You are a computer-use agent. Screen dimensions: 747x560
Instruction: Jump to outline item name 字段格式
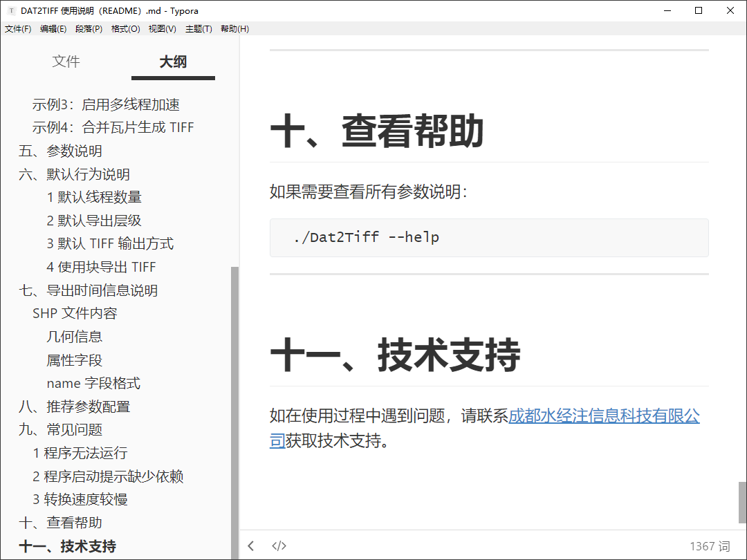point(93,383)
